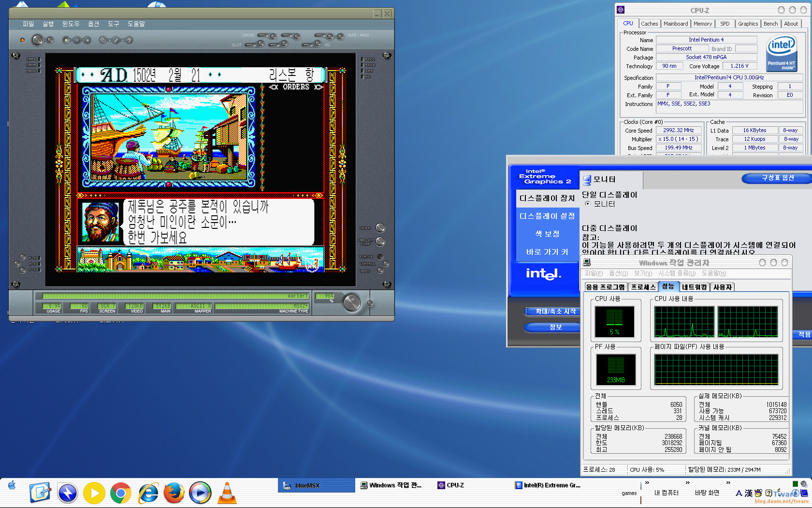
Task: Open the question mark help icon in blueMSX
Action: [129, 40]
